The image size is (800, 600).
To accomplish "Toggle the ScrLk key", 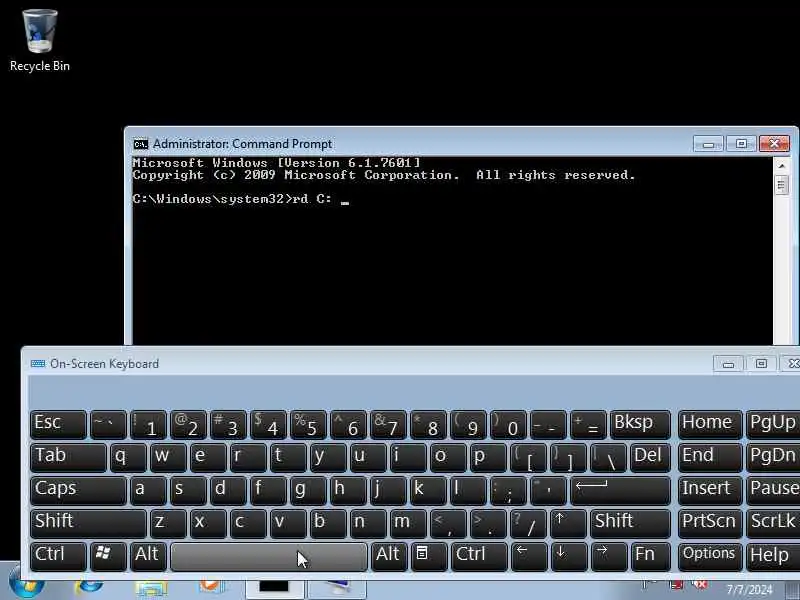I will (773, 523).
